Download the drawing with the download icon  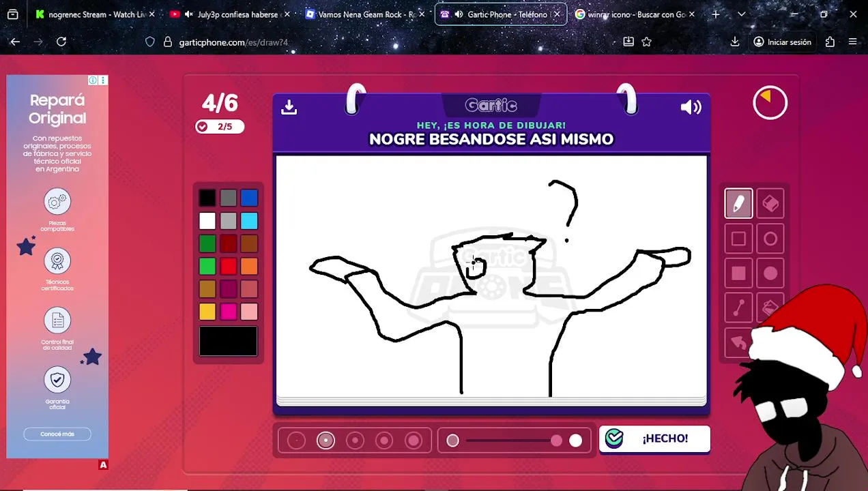click(289, 107)
